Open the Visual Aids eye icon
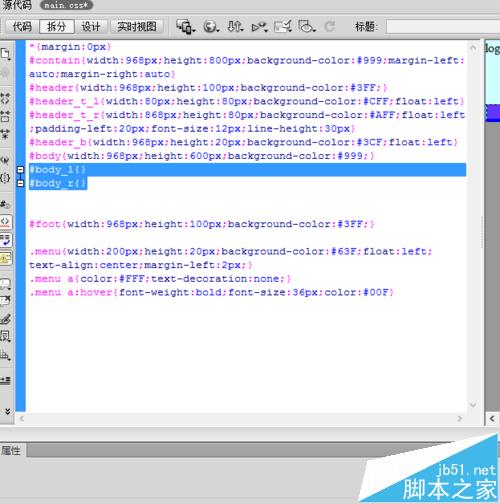 [307, 26]
